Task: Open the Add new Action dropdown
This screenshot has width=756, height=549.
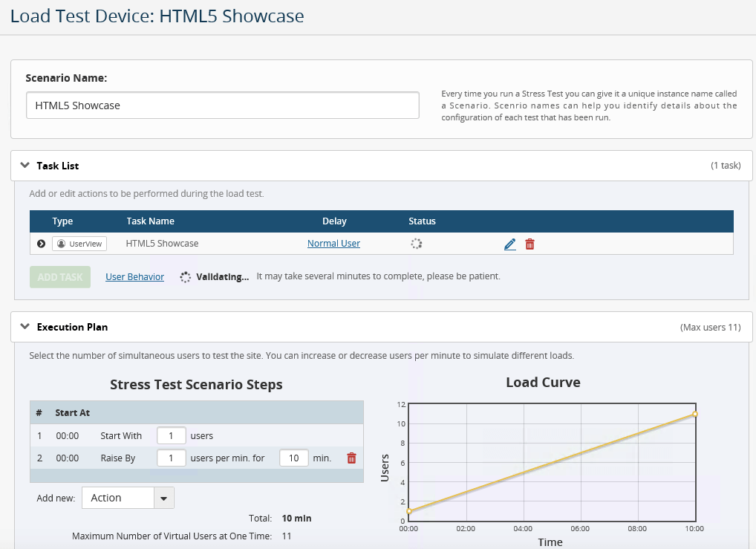Action: [x=128, y=498]
